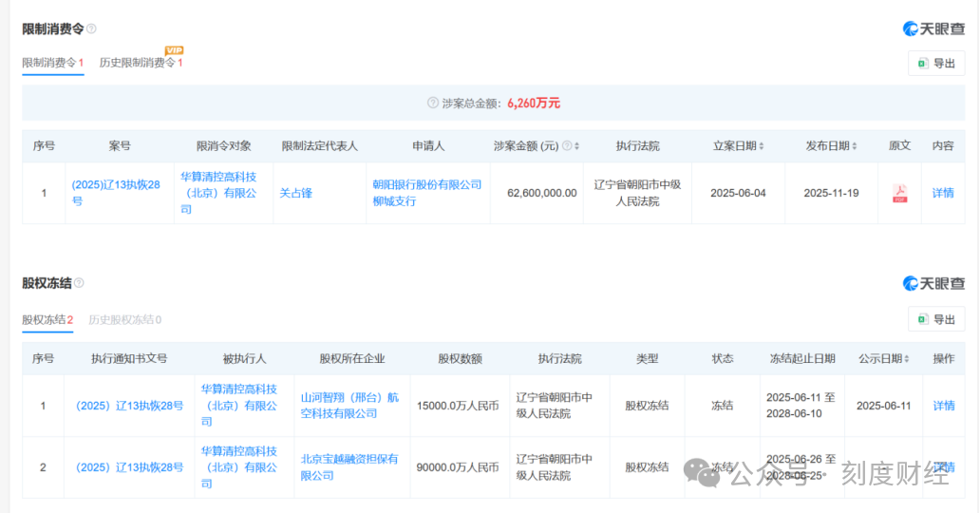View 详情 for 2025-06-11 股权冻结 row
Viewport: 980px width, 513px height.
(944, 406)
